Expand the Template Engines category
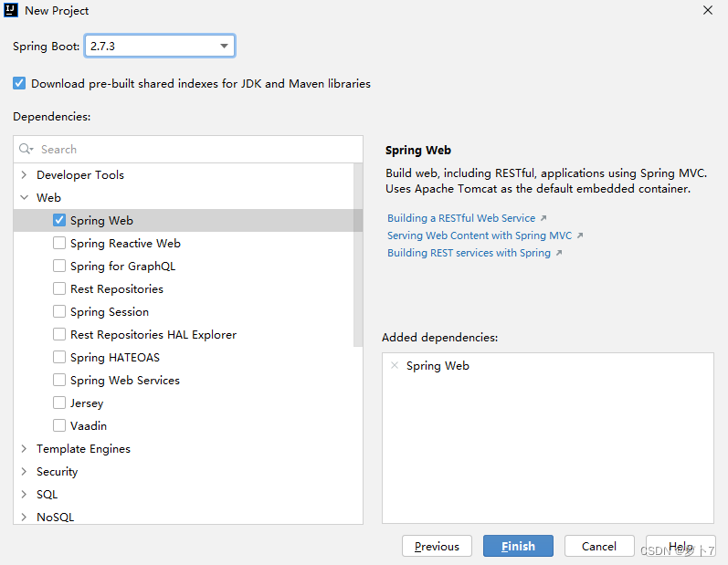The image size is (728, 565). pyautogui.click(x=24, y=448)
